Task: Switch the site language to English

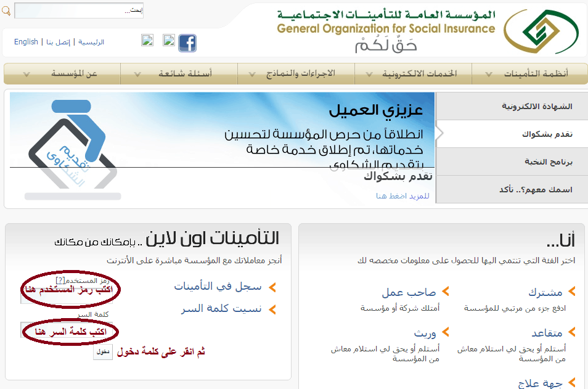Action: [x=26, y=42]
